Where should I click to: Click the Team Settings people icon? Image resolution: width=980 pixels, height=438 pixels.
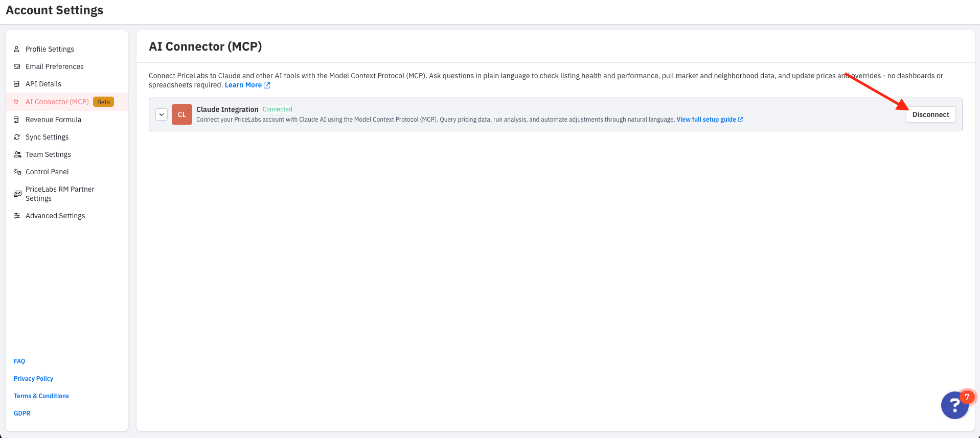pyautogui.click(x=17, y=154)
